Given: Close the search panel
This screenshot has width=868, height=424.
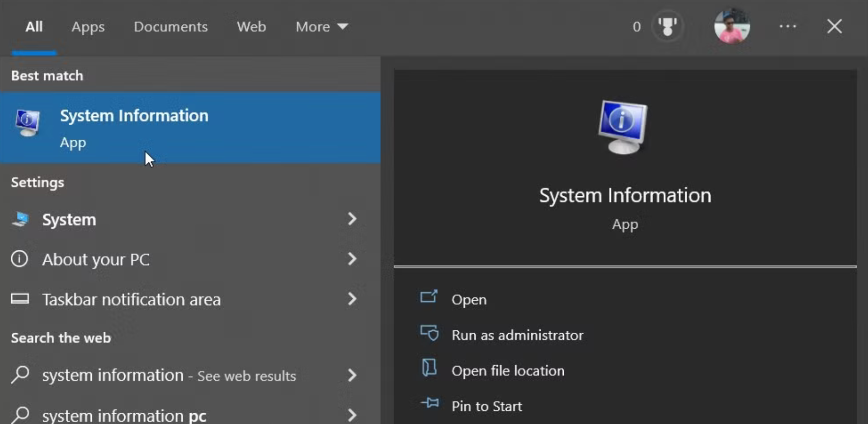Looking at the screenshot, I should click(834, 27).
